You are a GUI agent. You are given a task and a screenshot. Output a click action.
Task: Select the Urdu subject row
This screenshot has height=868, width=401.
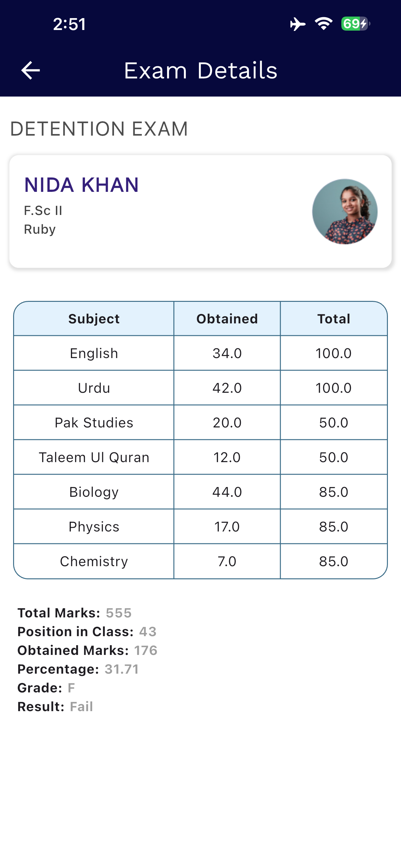tap(200, 388)
